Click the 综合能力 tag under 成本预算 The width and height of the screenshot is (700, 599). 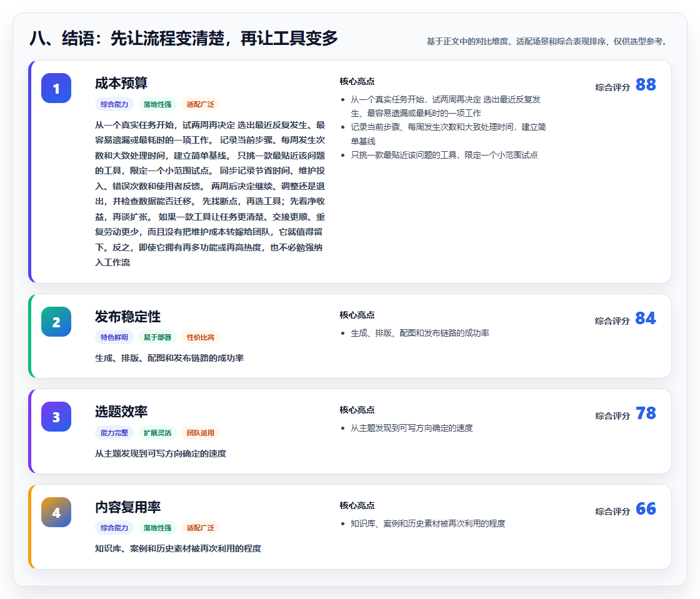click(114, 104)
